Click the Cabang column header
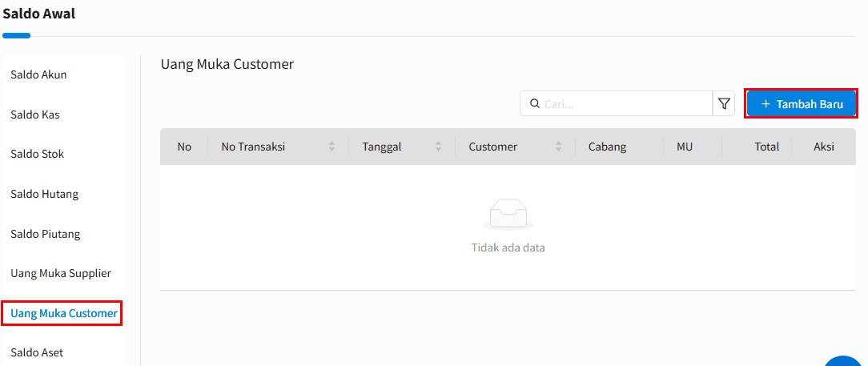868x366 pixels. point(607,147)
